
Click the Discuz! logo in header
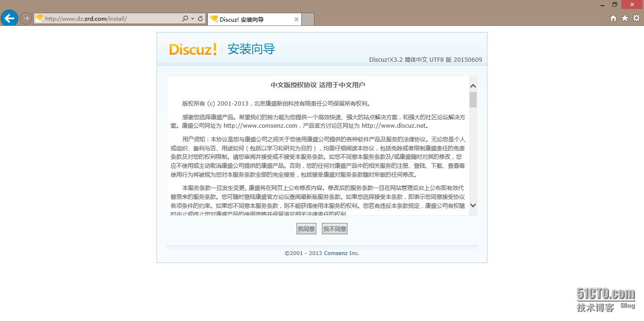pos(193,49)
